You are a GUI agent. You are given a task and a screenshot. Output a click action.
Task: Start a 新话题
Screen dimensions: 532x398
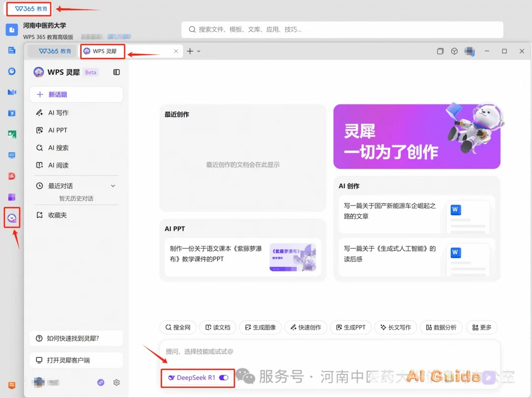coord(76,94)
